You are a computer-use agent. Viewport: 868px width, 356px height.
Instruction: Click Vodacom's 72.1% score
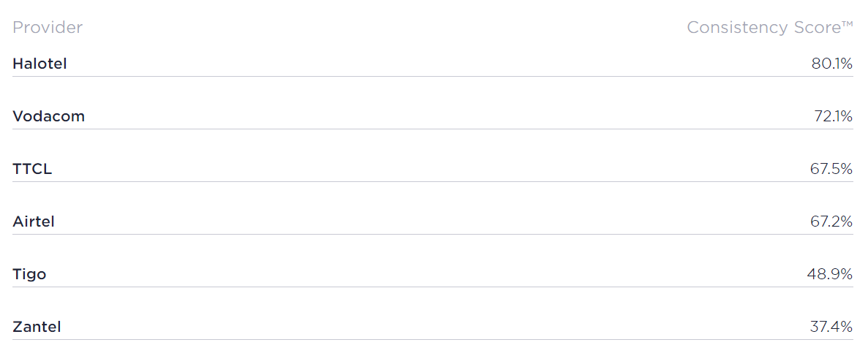pos(833,116)
